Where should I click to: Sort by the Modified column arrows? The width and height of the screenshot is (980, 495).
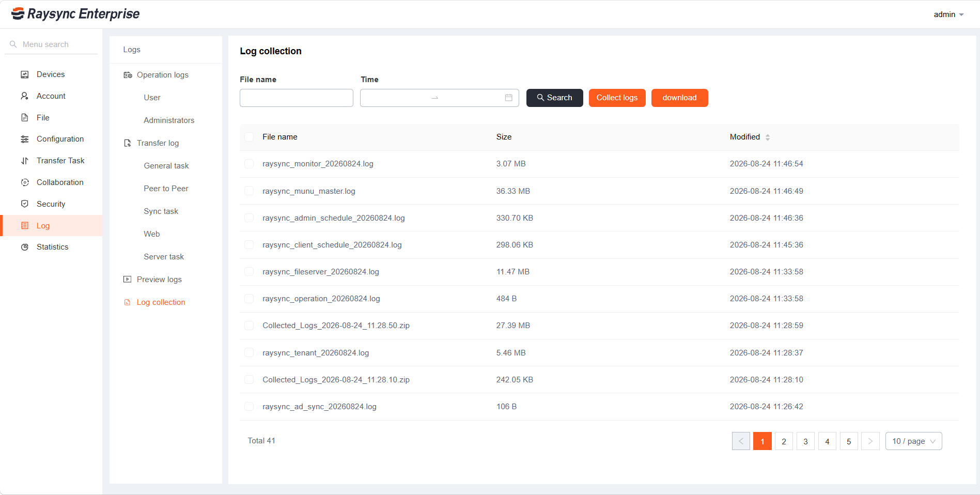coord(768,137)
